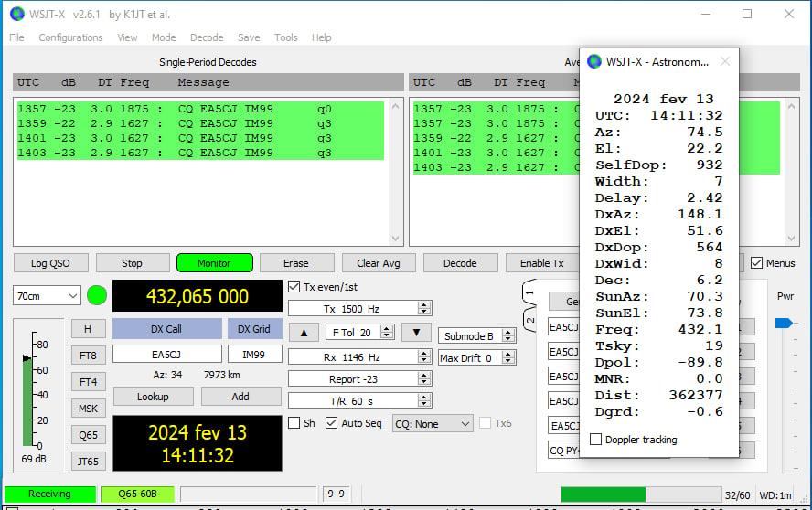This screenshot has height=510, width=812.
Task: Open the 70cm band dropdown
Action: pos(47,295)
